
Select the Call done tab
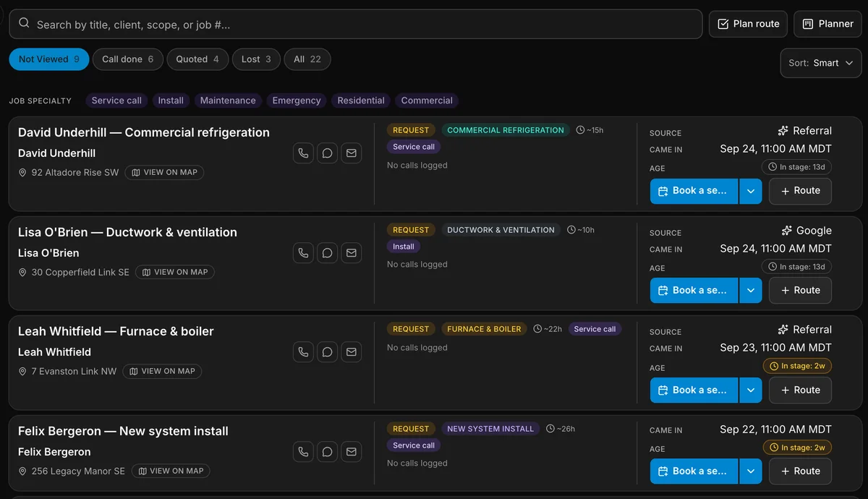pyautogui.click(x=128, y=59)
